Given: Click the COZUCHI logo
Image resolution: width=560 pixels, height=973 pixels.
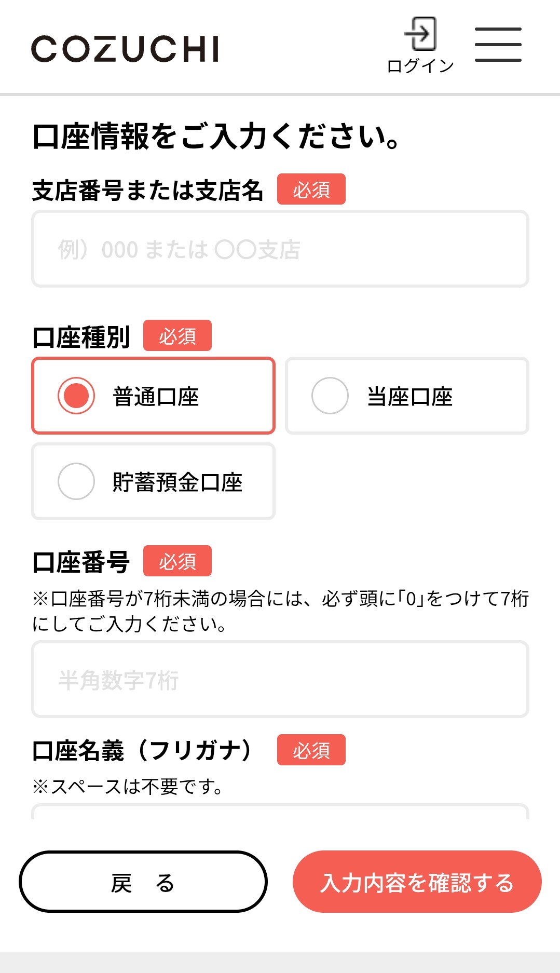Looking at the screenshot, I should [x=125, y=49].
